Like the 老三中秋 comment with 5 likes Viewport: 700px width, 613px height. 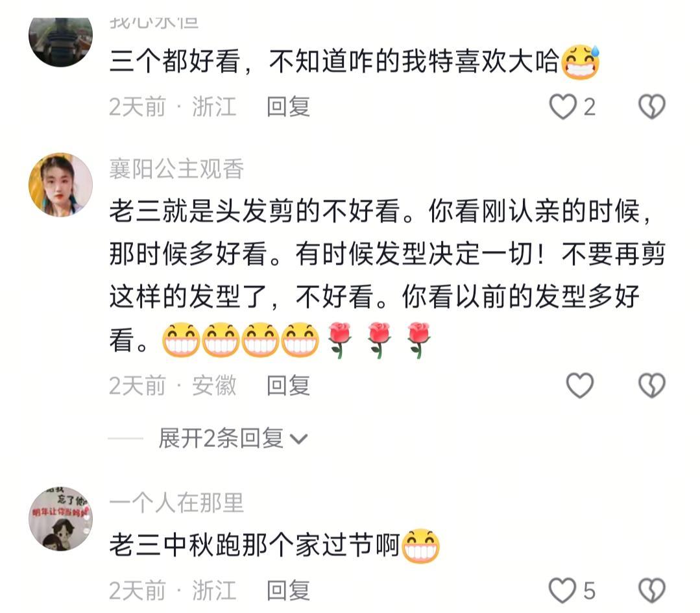pyautogui.click(x=562, y=590)
